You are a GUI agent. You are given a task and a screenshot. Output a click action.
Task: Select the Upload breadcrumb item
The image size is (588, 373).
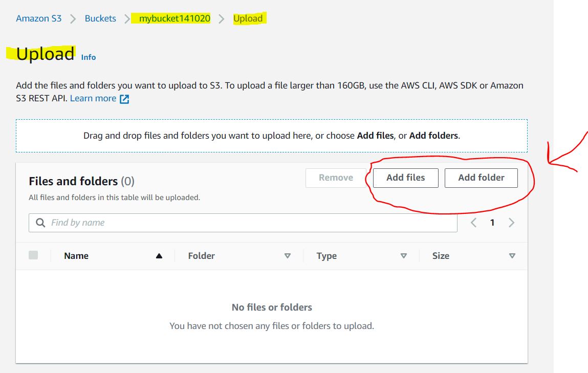tap(248, 18)
